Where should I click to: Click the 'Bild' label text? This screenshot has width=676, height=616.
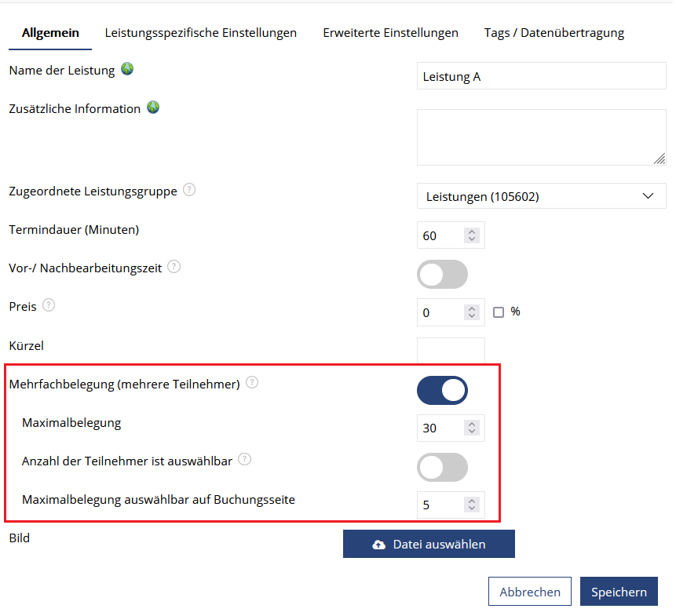pyautogui.click(x=20, y=538)
